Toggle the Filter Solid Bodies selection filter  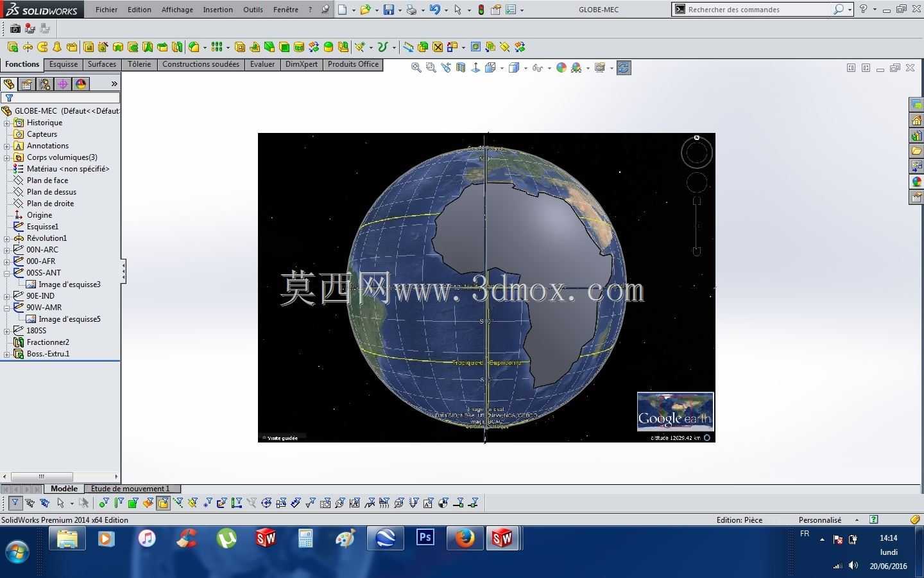click(163, 503)
